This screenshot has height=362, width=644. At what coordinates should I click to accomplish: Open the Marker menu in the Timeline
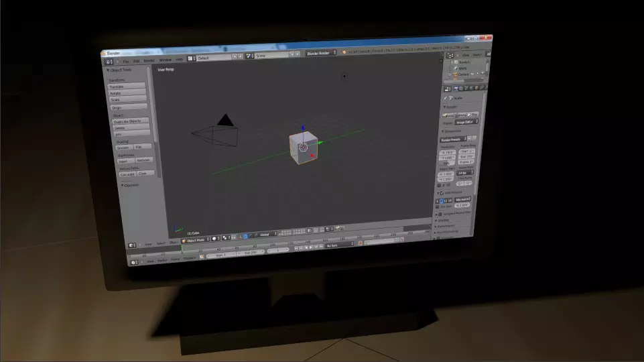click(162, 261)
